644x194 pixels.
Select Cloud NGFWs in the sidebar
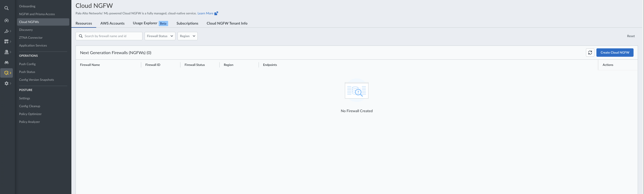[x=43, y=22]
